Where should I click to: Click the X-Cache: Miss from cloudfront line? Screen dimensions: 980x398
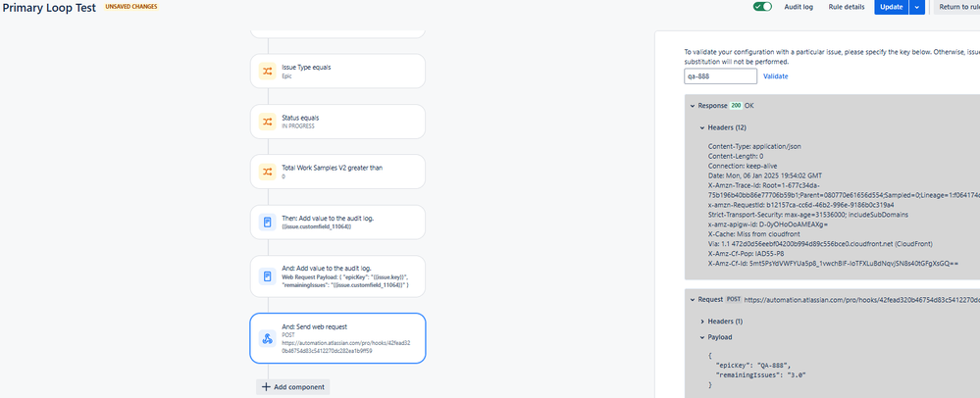[752, 234]
